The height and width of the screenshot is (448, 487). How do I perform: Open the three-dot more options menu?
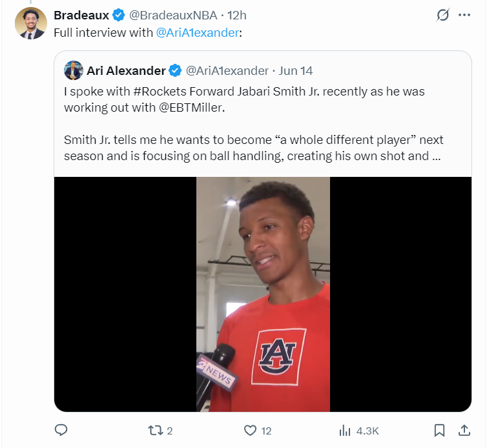(x=464, y=15)
